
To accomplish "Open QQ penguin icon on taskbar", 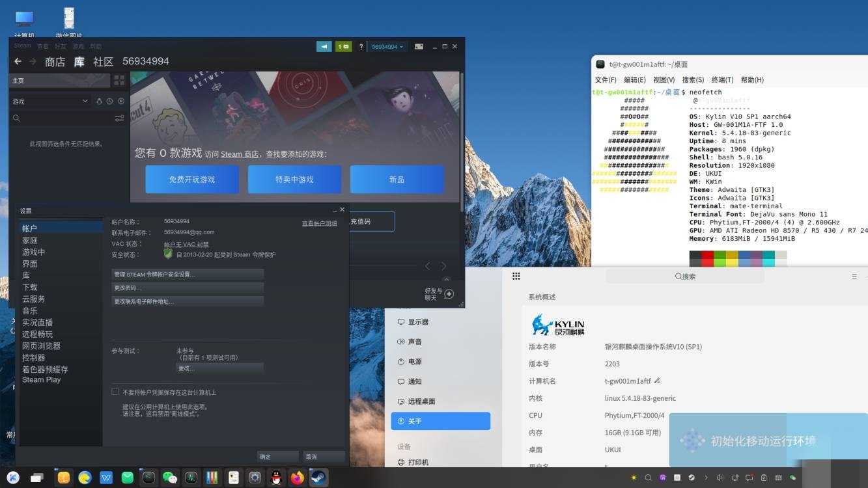I will (x=276, y=478).
